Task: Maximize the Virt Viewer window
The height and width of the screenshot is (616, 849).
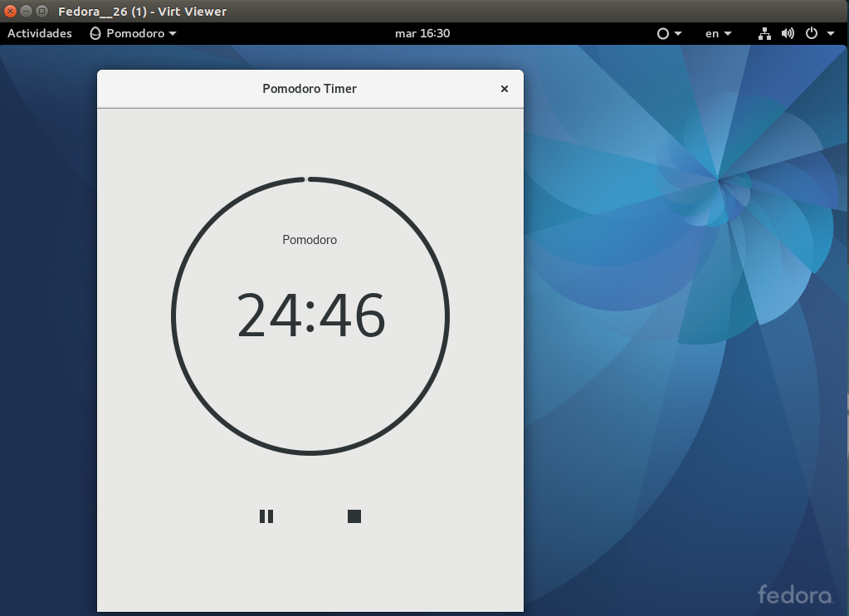Action: pyautogui.click(x=41, y=11)
